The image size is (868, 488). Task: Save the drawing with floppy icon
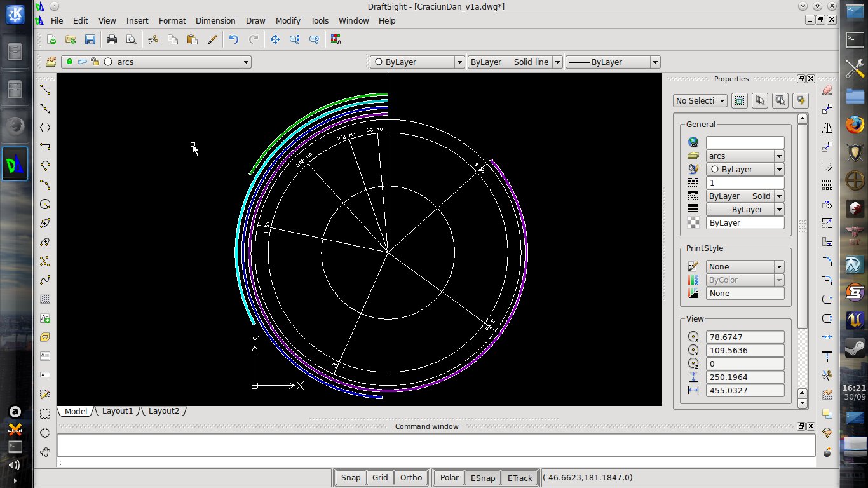pos(90,39)
